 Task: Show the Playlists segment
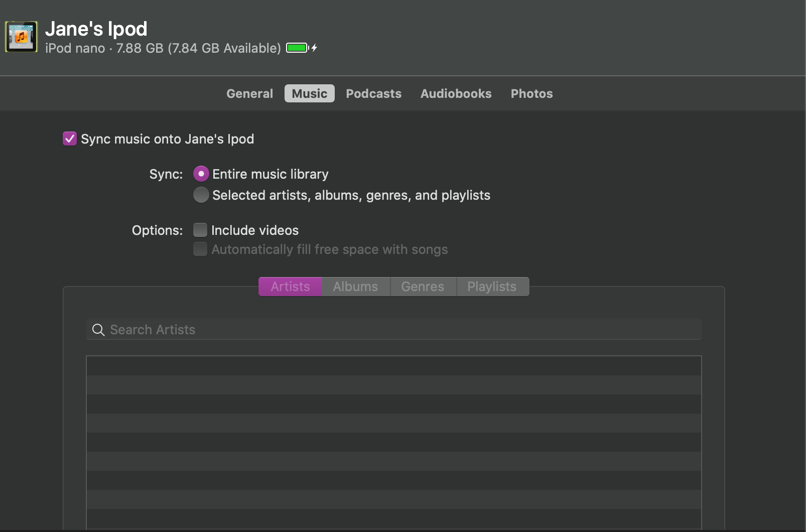[x=492, y=287]
